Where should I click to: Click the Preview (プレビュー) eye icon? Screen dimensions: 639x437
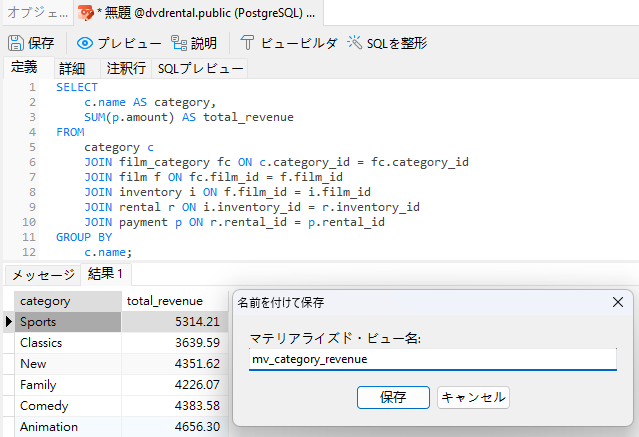pos(85,43)
